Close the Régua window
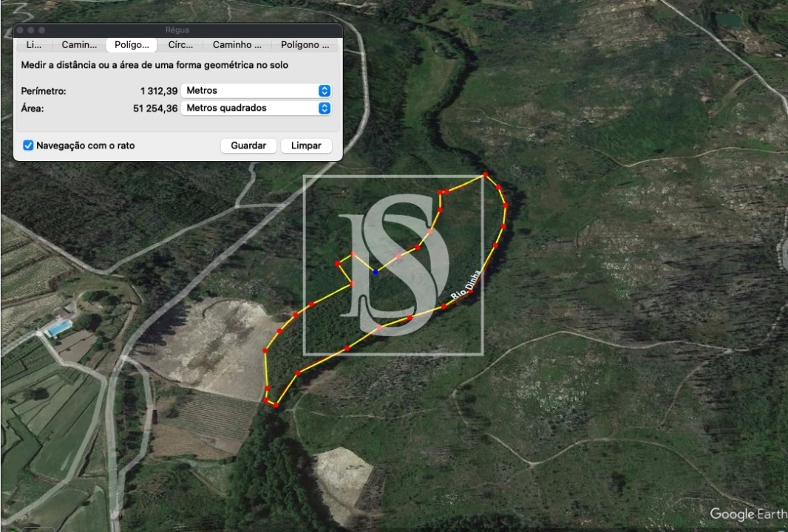Screen dimensions: 788x532 coord(21,30)
